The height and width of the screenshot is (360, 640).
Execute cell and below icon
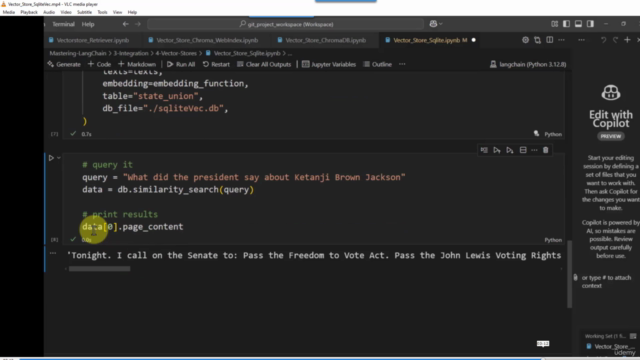(x=510, y=150)
